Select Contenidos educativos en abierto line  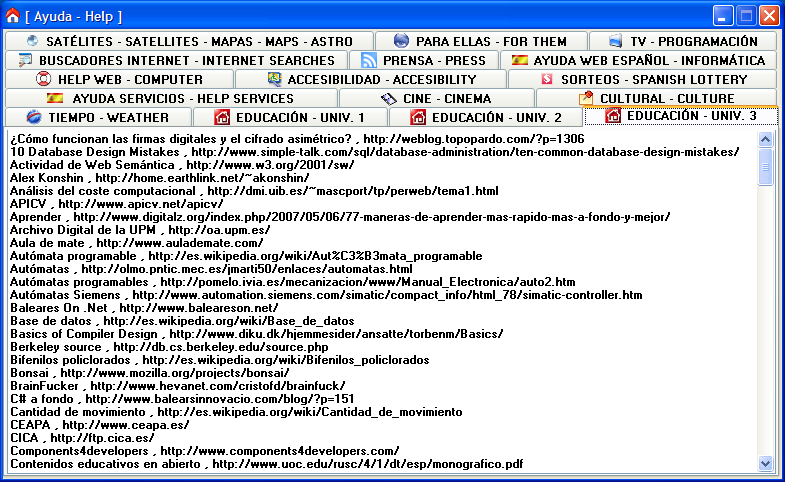267,464
